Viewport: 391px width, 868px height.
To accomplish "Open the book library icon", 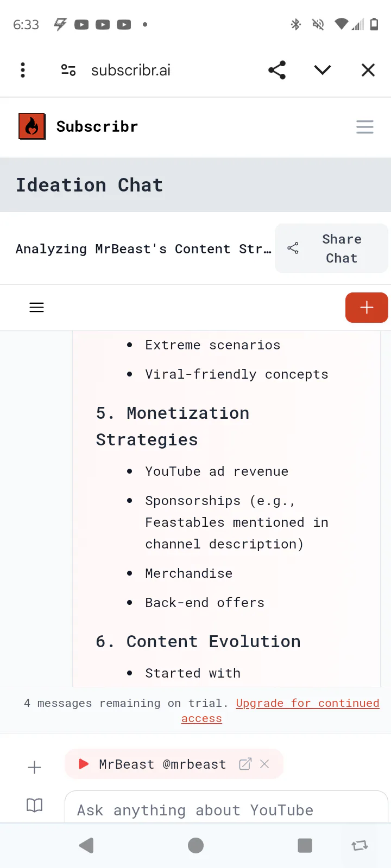I will click(34, 805).
